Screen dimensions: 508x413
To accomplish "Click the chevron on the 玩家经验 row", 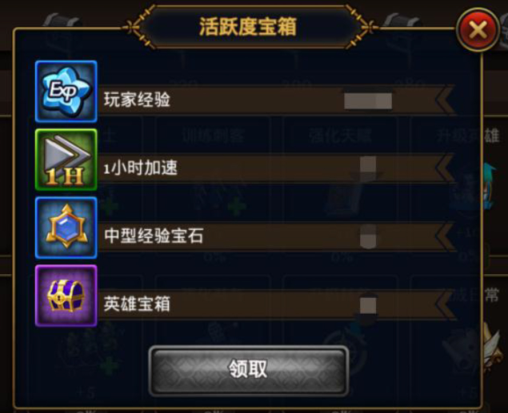I will pyautogui.click(x=445, y=100).
